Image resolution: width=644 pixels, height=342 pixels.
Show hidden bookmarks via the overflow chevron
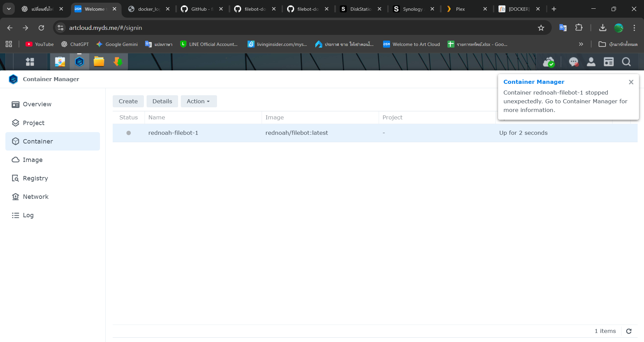click(581, 44)
